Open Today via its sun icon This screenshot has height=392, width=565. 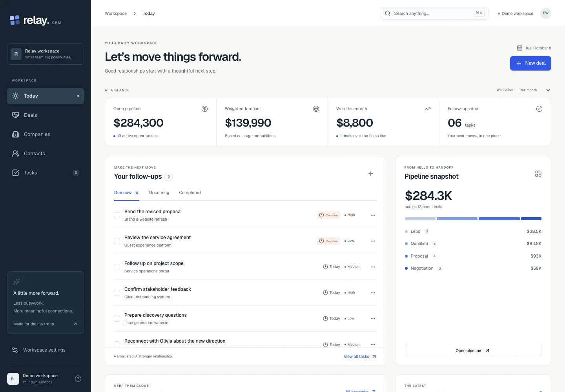(15, 96)
